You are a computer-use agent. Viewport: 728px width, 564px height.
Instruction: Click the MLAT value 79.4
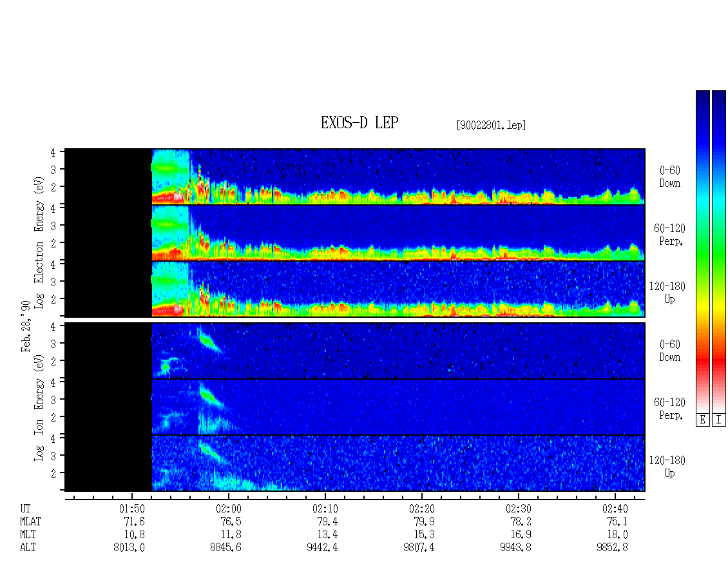pos(328,521)
